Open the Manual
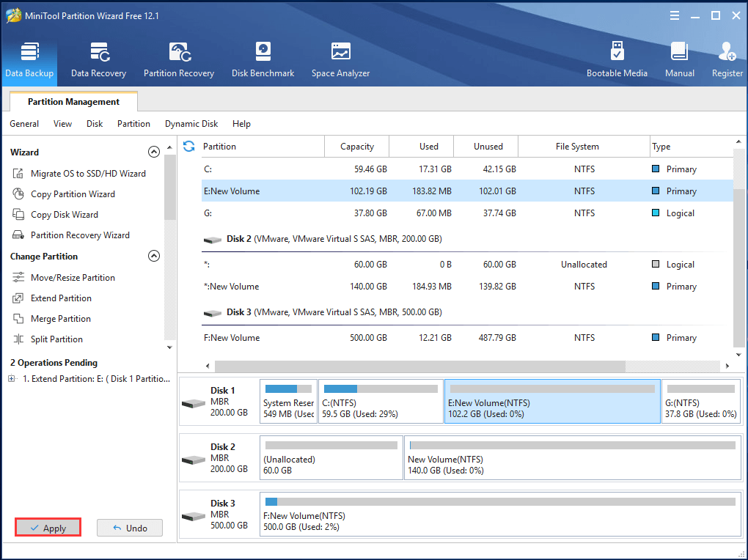The image size is (748, 560). point(680,60)
